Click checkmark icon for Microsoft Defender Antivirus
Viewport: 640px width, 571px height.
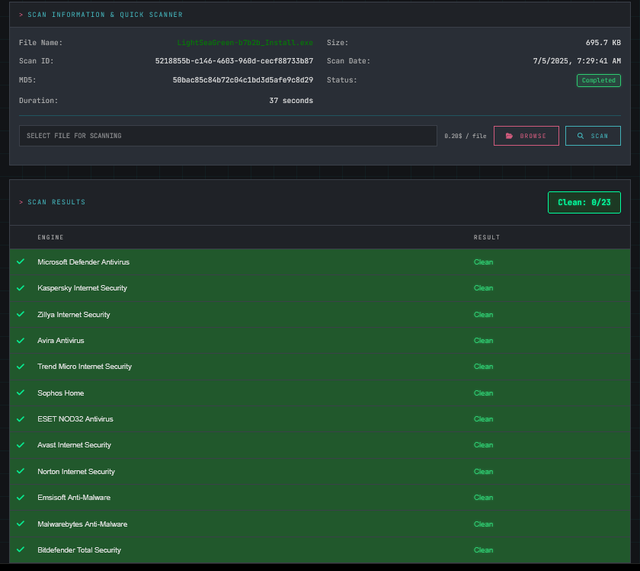pos(20,262)
